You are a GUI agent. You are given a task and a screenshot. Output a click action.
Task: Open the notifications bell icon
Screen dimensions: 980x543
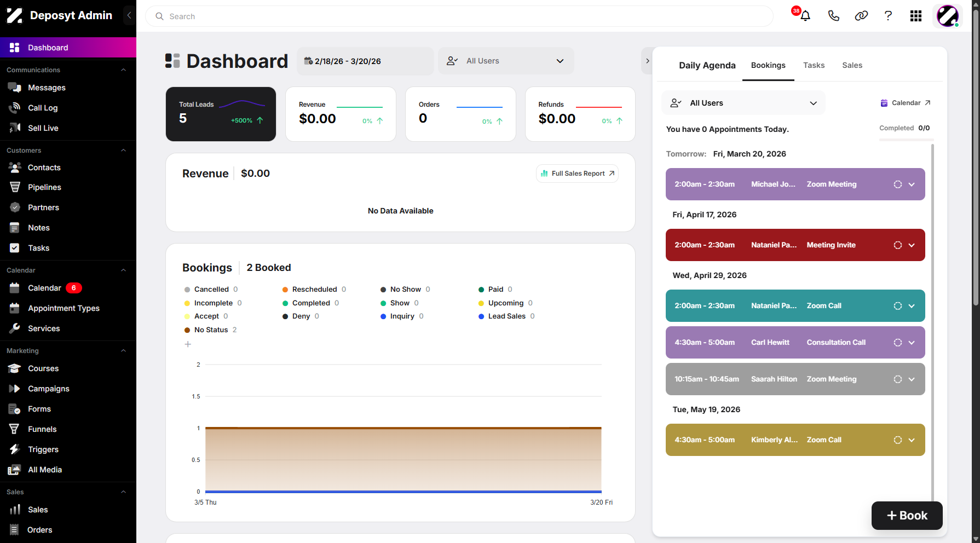[805, 16]
